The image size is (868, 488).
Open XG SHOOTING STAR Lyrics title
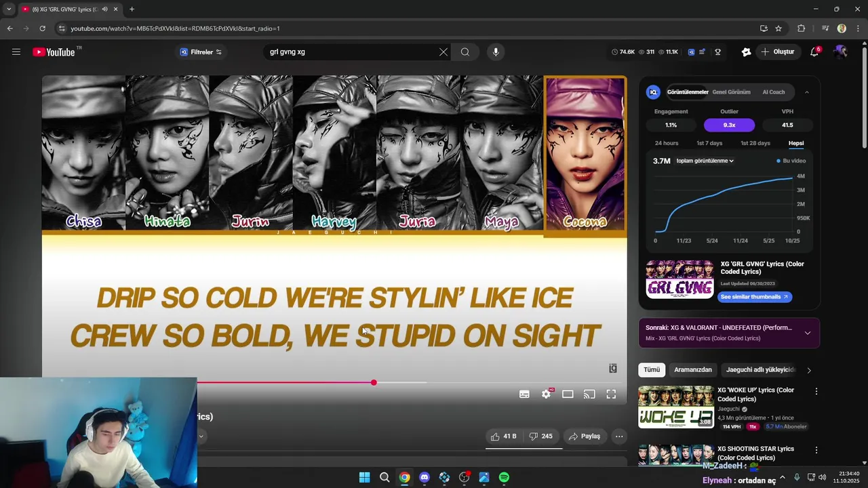click(x=755, y=453)
